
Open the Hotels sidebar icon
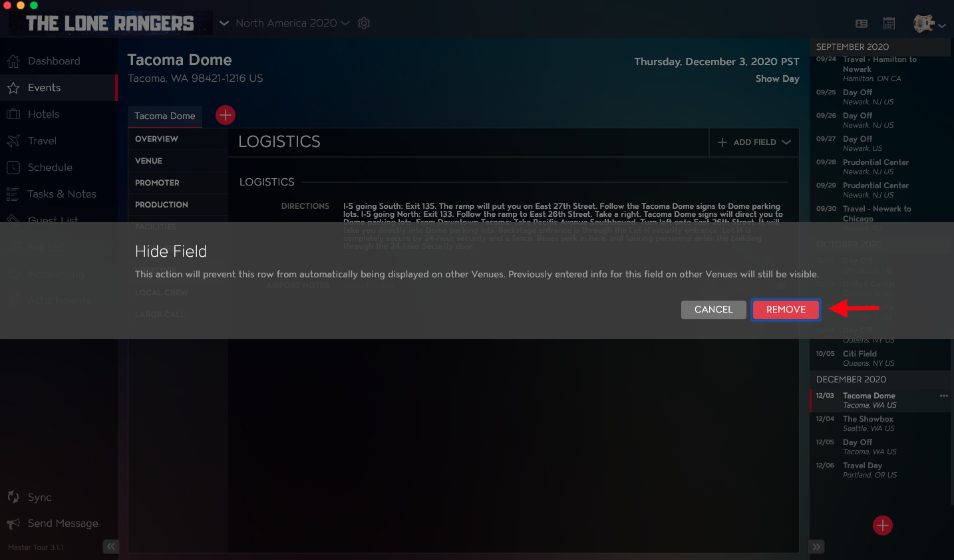point(13,114)
